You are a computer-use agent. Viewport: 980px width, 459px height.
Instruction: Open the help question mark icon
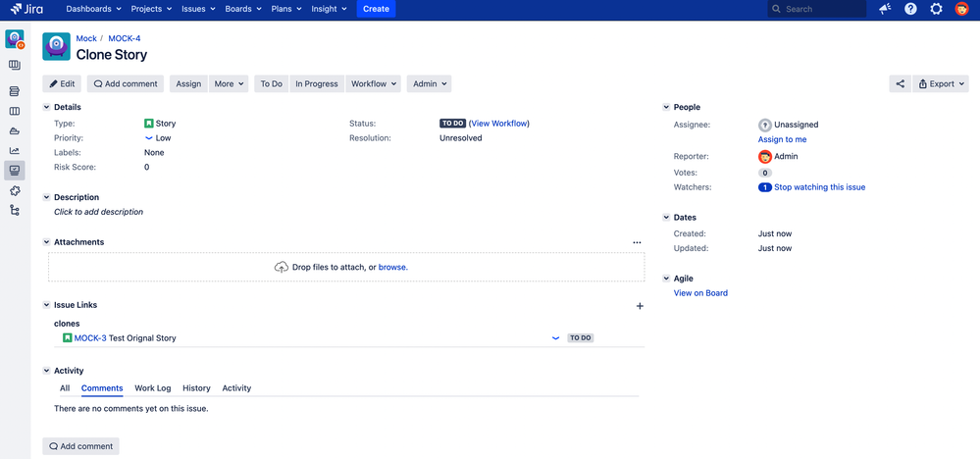pyautogui.click(x=910, y=9)
